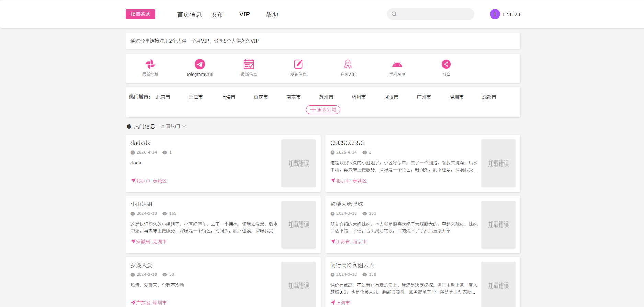Open the 帮助 menu item
Viewport: 644px width, 307px height.
(x=272, y=14)
